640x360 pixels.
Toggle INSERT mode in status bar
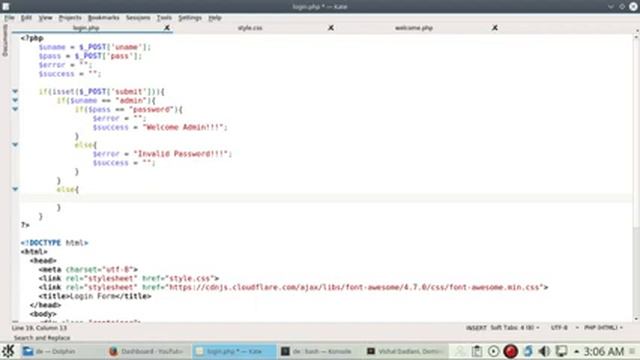click(x=476, y=328)
